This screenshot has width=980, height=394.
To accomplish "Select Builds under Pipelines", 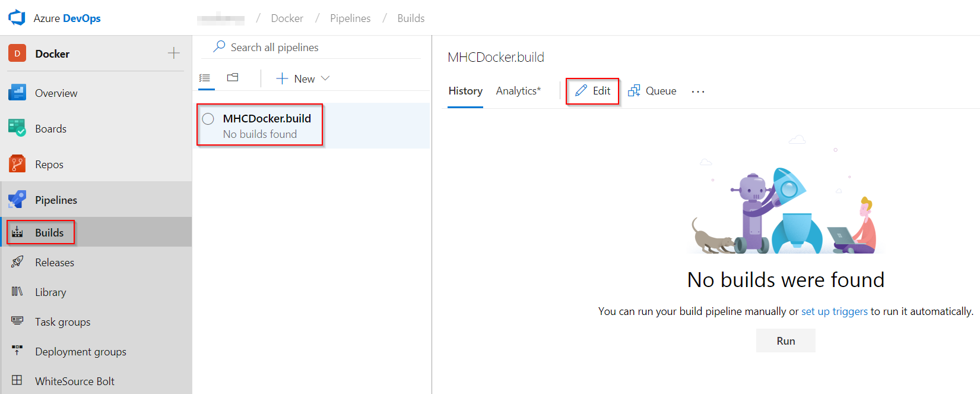I will 96,232.
